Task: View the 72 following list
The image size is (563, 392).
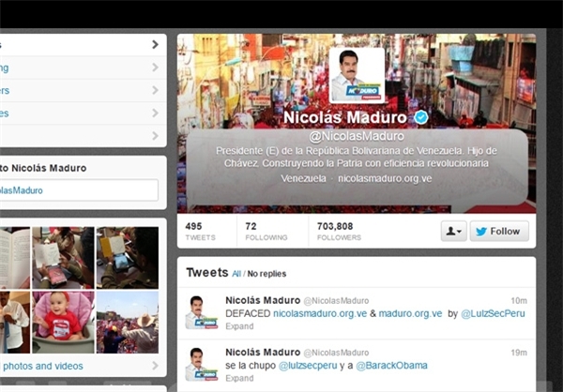Action: click(x=266, y=232)
